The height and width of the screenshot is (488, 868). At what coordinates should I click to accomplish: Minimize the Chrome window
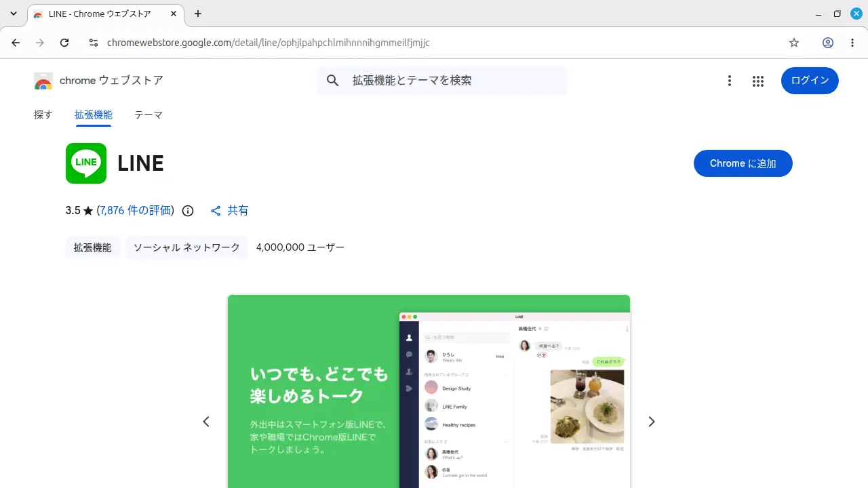tap(818, 14)
